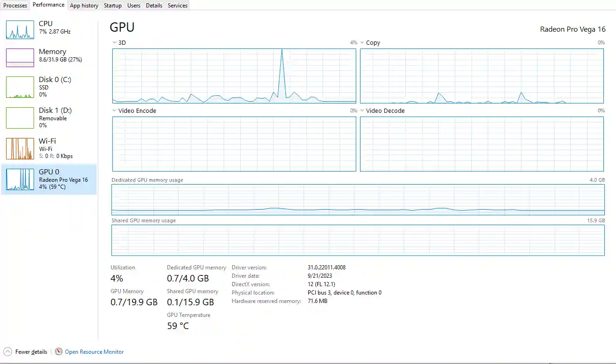Click driver date 9/21/2023
Image resolution: width=616 pixels, height=364 pixels.
pos(321,276)
